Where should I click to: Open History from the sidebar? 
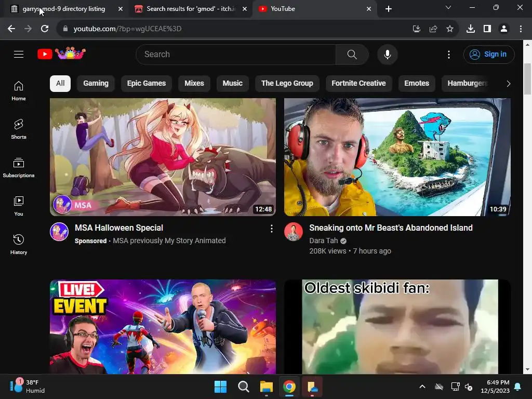pos(19,244)
